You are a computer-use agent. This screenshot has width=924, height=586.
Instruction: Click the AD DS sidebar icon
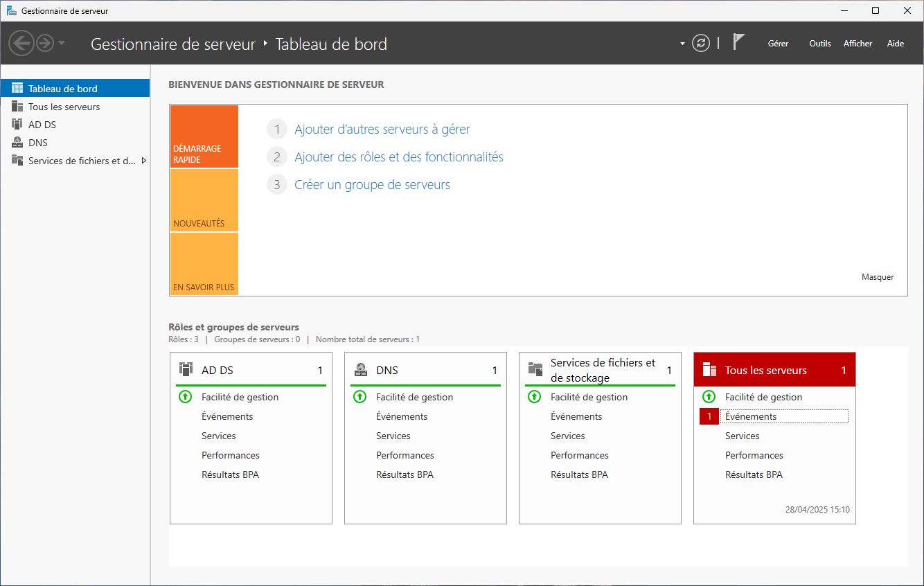[17, 125]
